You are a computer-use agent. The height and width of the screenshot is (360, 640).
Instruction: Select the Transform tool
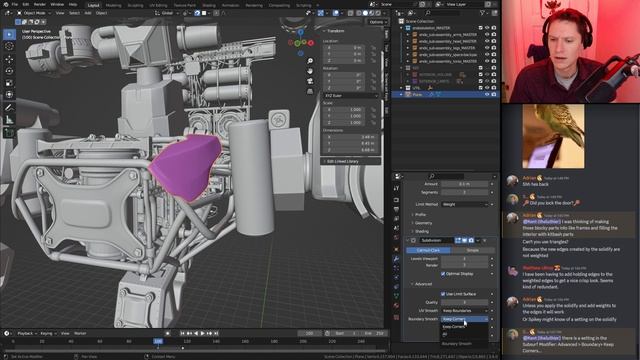point(9,95)
